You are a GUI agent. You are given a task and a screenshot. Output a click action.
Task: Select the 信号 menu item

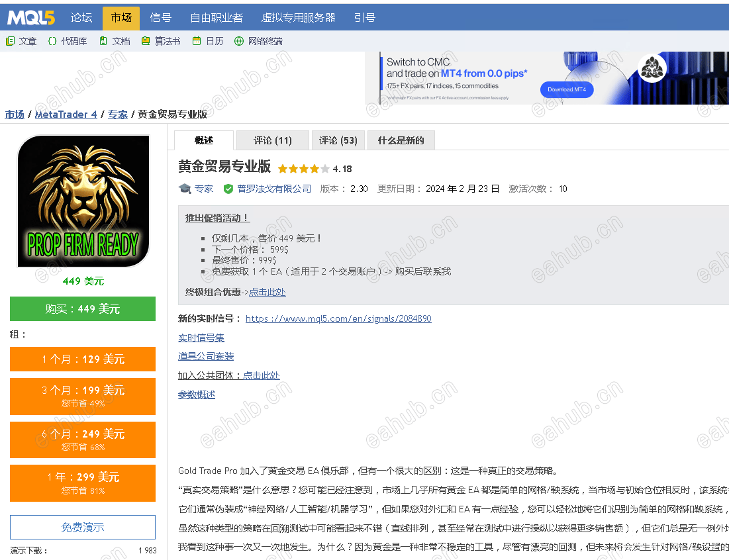(x=160, y=18)
